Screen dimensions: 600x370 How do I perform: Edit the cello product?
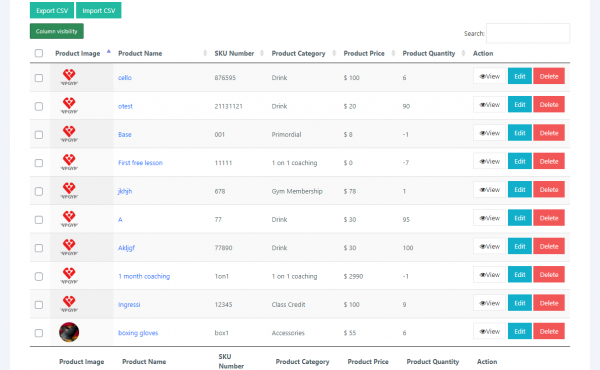520,76
